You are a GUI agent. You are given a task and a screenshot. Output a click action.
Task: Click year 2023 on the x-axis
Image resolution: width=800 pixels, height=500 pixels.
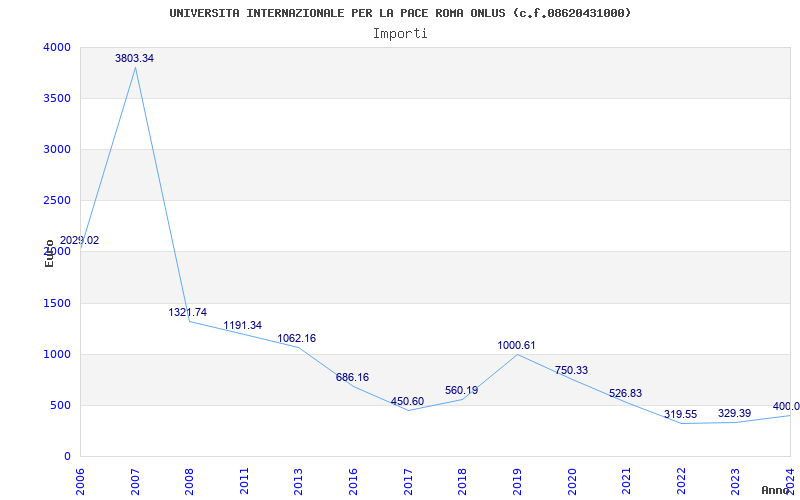[736, 481]
